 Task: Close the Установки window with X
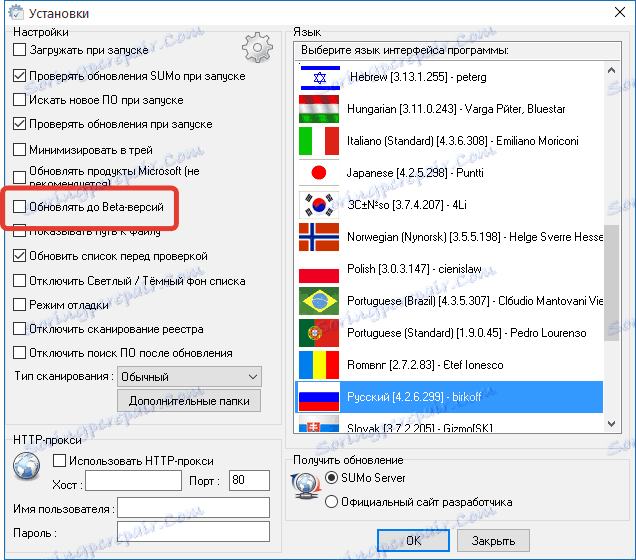coord(620,12)
